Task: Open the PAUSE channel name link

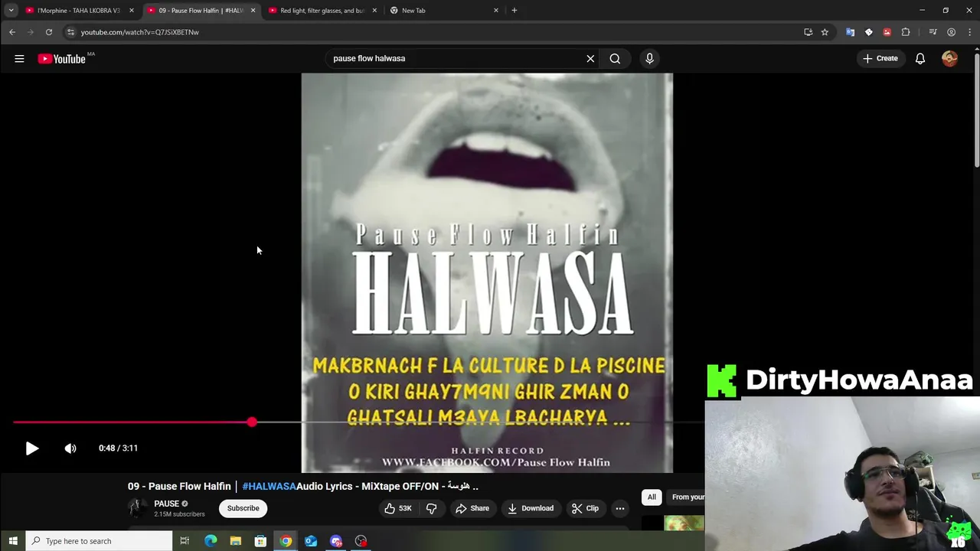Action: 166,504
